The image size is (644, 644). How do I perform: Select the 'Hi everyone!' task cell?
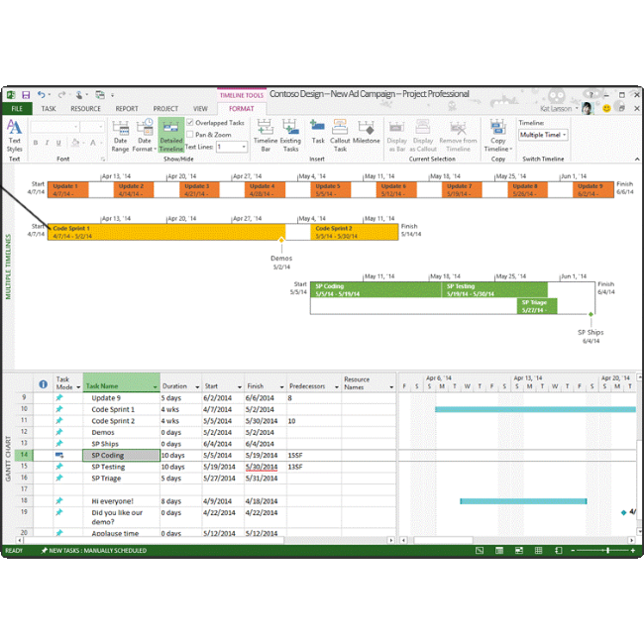pos(121,501)
